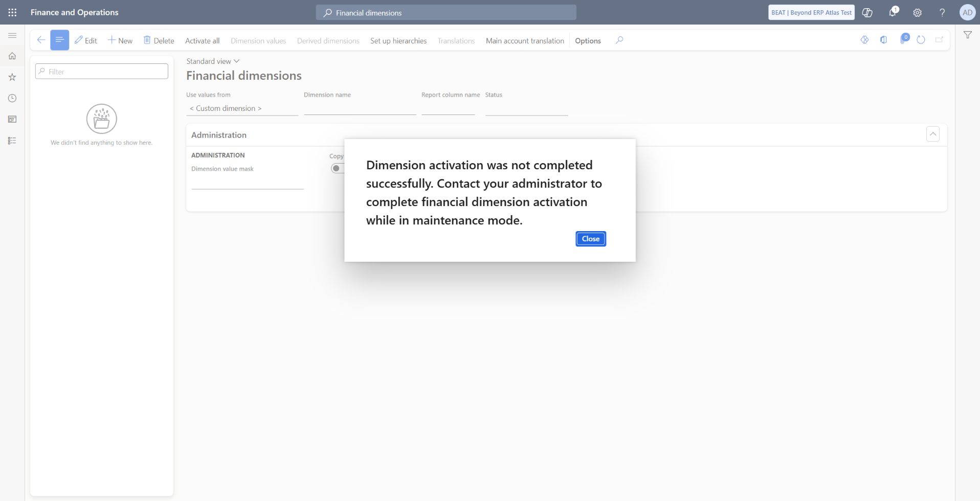Focus the Financial dimensions search box

[x=446, y=12]
